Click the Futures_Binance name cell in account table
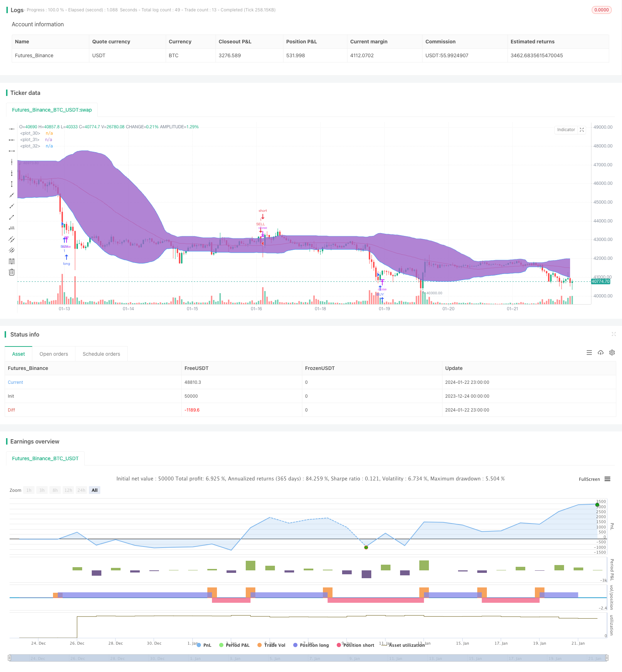This screenshot has width=622, height=672. (x=34, y=55)
